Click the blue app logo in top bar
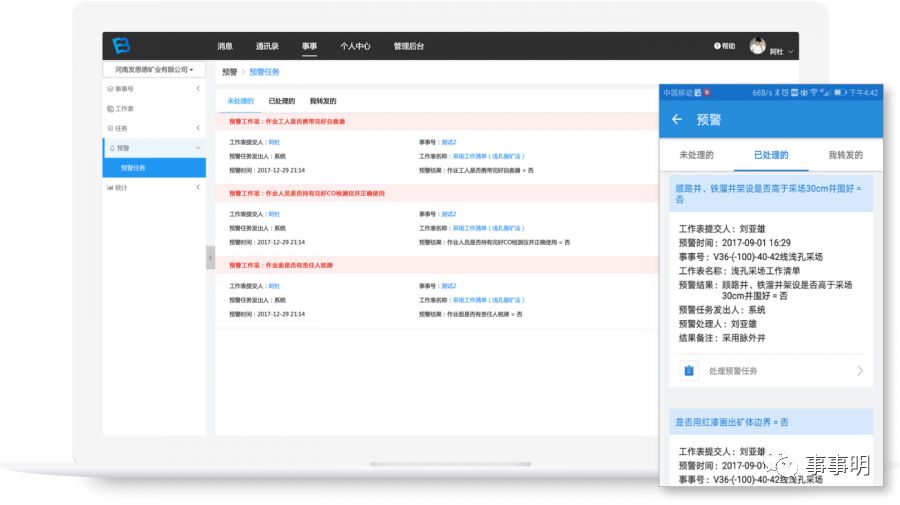Image resolution: width=900 pixels, height=505 pixels. click(122, 46)
